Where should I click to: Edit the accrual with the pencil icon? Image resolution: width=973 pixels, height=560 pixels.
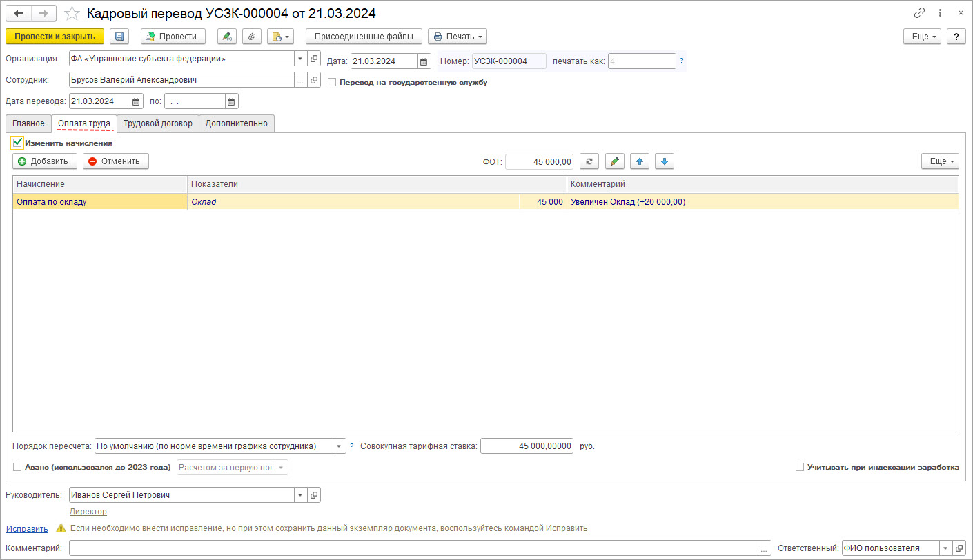click(615, 161)
